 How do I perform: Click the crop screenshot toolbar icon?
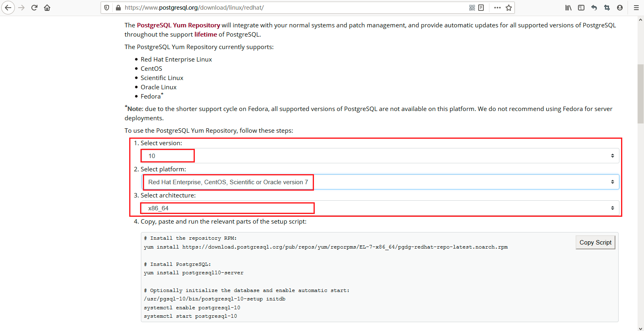[607, 8]
